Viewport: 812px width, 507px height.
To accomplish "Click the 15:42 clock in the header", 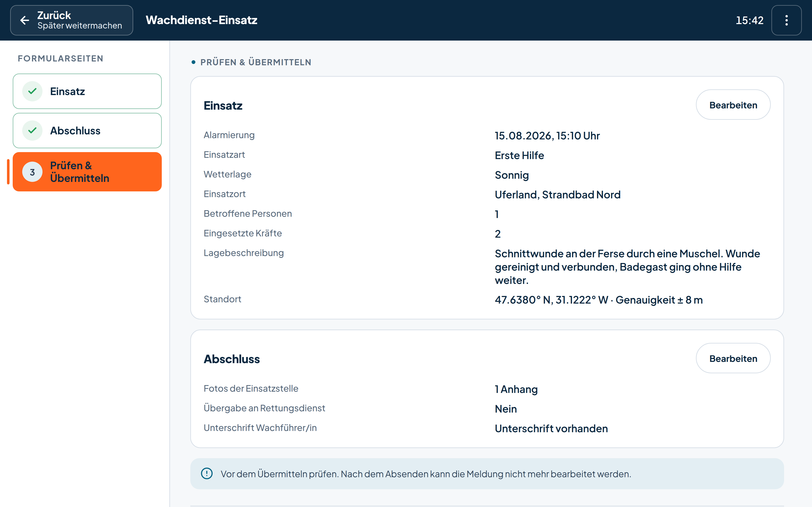I will coord(749,20).
